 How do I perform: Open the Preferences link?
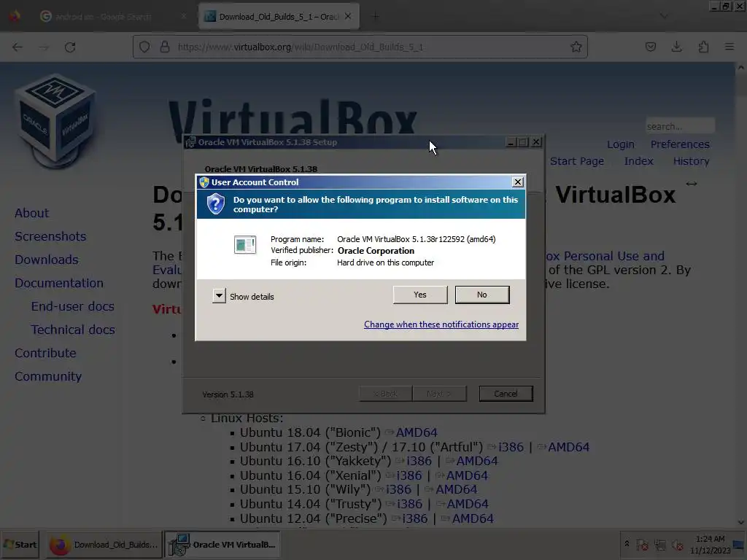pyautogui.click(x=680, y=144)
